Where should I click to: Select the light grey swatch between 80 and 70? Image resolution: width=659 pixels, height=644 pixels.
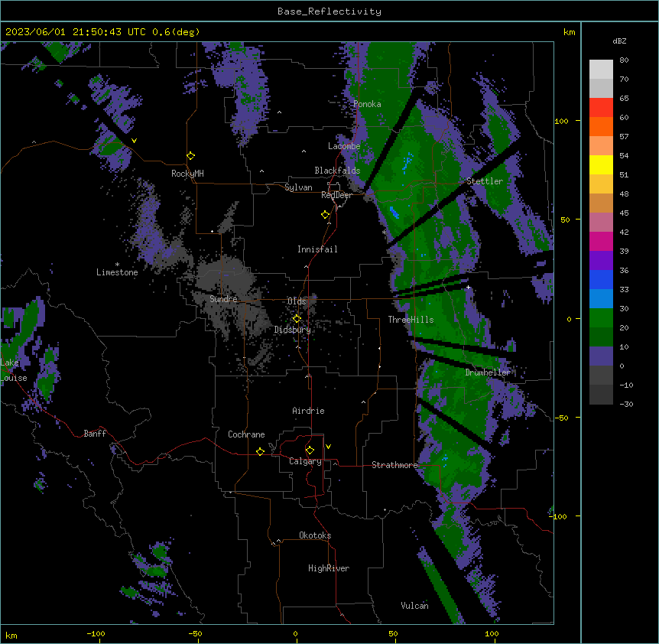(601, 70)
